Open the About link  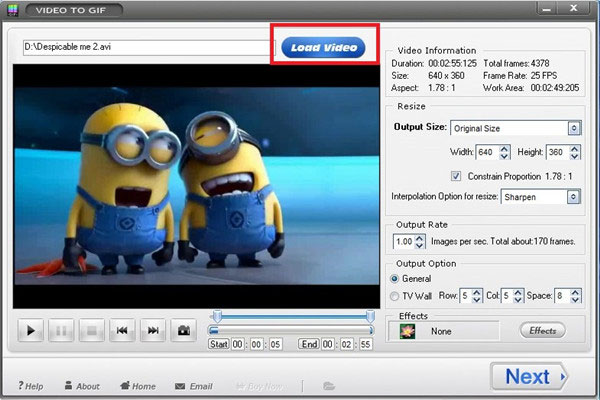pyautogui.click(x=80, y=386)
